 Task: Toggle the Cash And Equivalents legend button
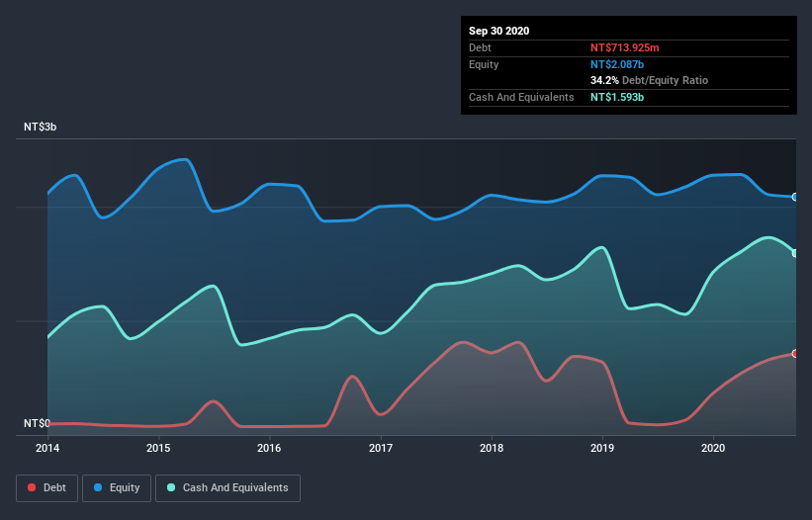click(227, 488)
